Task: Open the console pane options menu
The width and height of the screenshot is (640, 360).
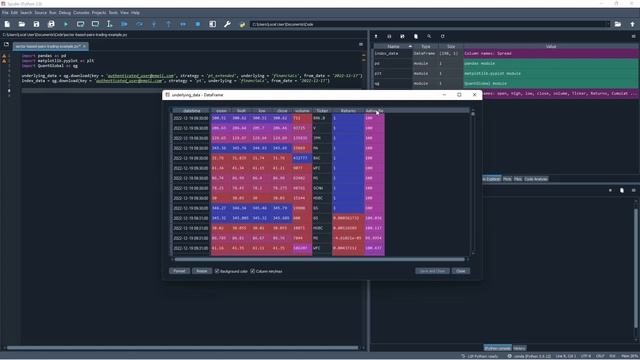Action: click(633, 190)
